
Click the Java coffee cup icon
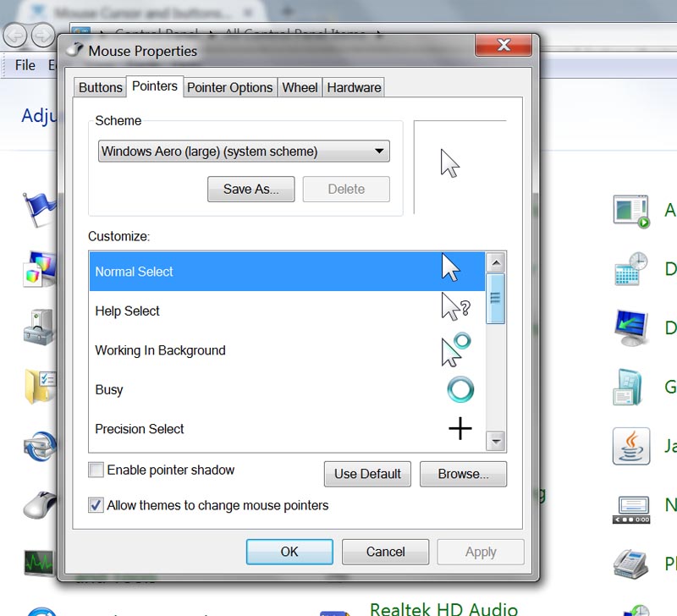point(630,446)
